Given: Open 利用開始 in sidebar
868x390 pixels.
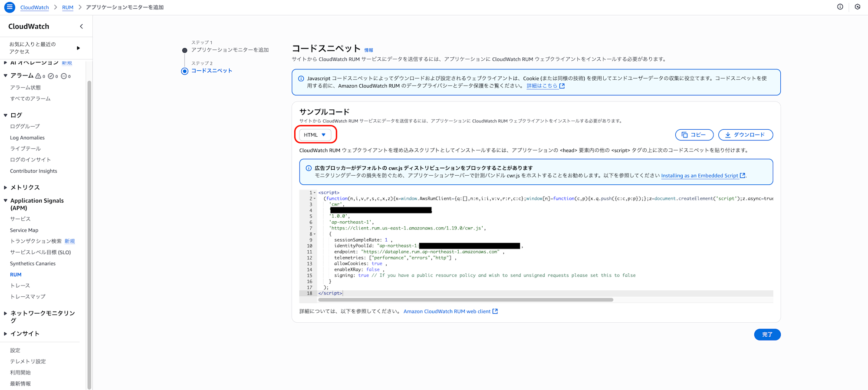Looking at the screenshot, I should point(20,373).
